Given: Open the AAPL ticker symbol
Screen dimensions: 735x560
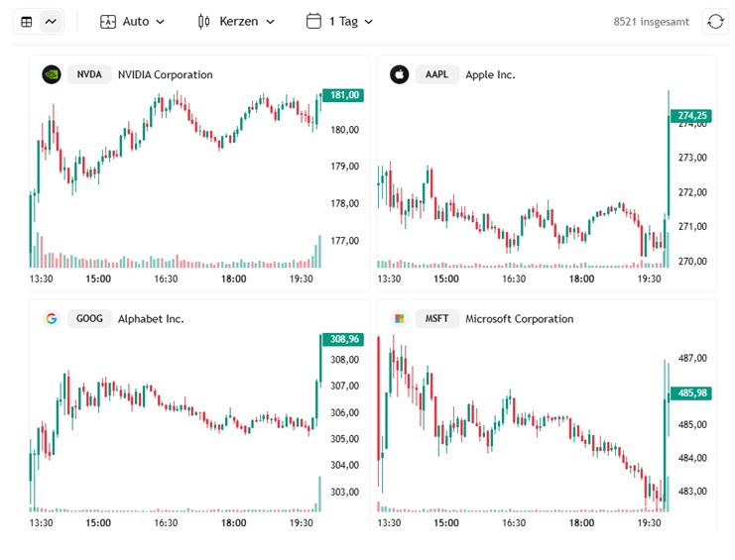Looking at the screenshot, I should click(x=436, y=74).
